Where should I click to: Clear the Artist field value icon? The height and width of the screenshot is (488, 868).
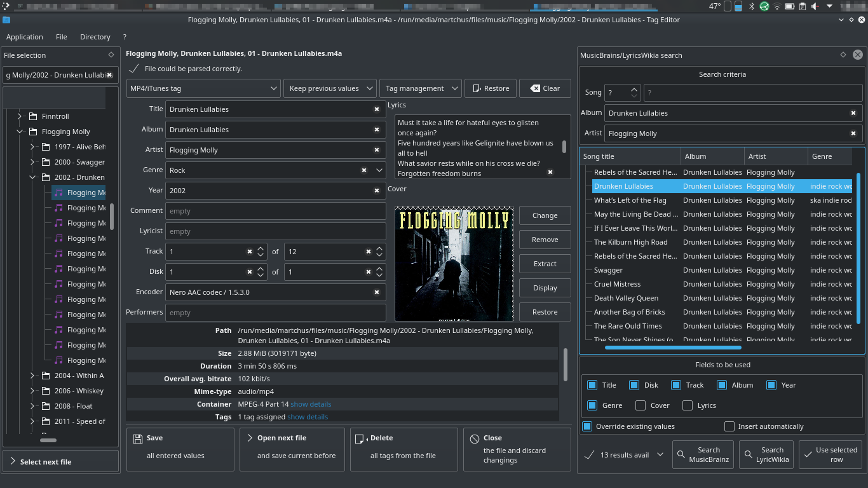377,150
